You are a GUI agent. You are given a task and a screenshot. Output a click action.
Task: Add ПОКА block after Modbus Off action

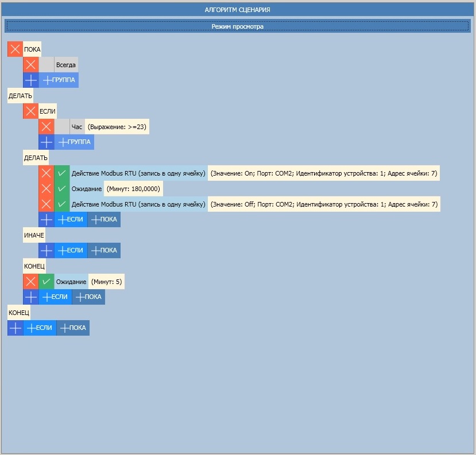104,219
